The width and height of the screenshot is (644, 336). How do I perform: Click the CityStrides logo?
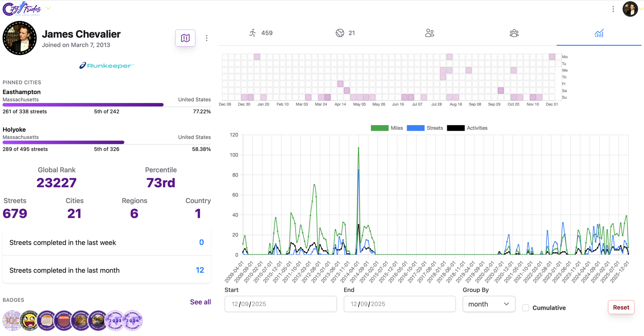click(22, 9)
